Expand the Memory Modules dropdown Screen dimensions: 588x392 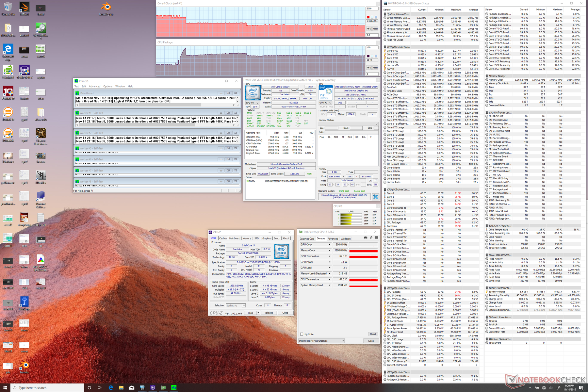[348, 124]
